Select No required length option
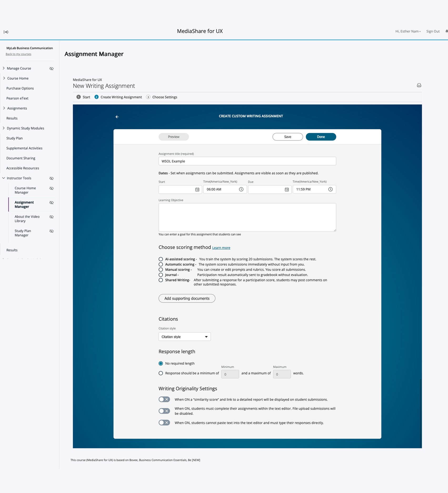 (161, 363)
